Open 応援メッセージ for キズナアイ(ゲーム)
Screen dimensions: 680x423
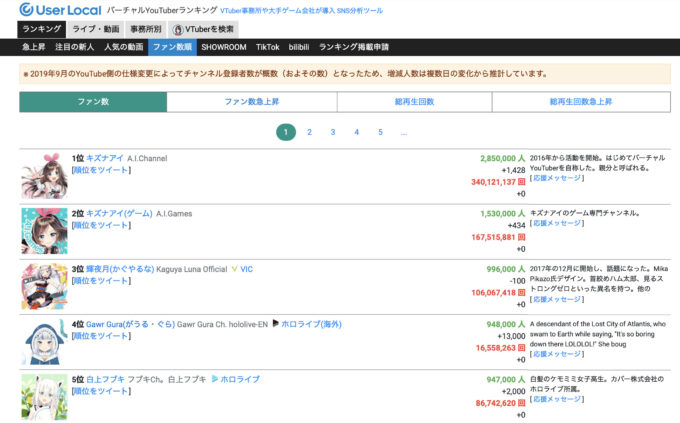557,223
